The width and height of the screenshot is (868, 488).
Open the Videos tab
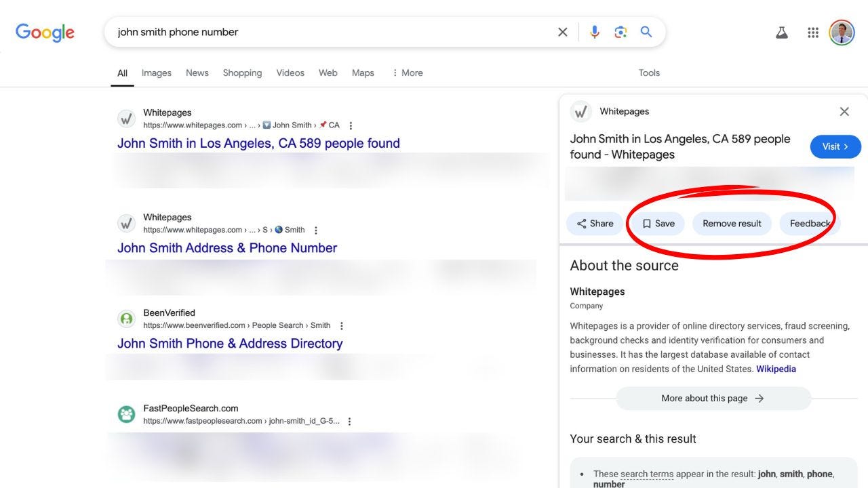click(290, 73)
